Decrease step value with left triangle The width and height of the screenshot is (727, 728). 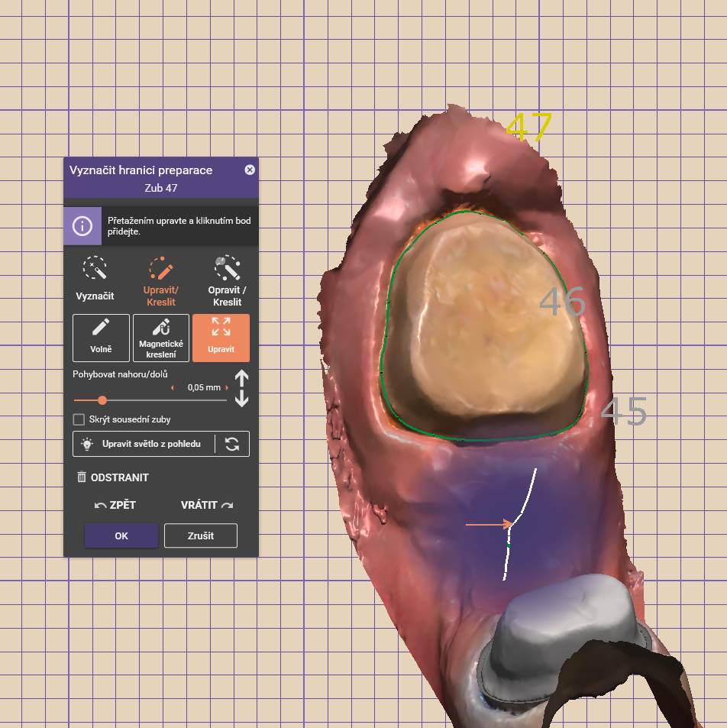point(172,388)
